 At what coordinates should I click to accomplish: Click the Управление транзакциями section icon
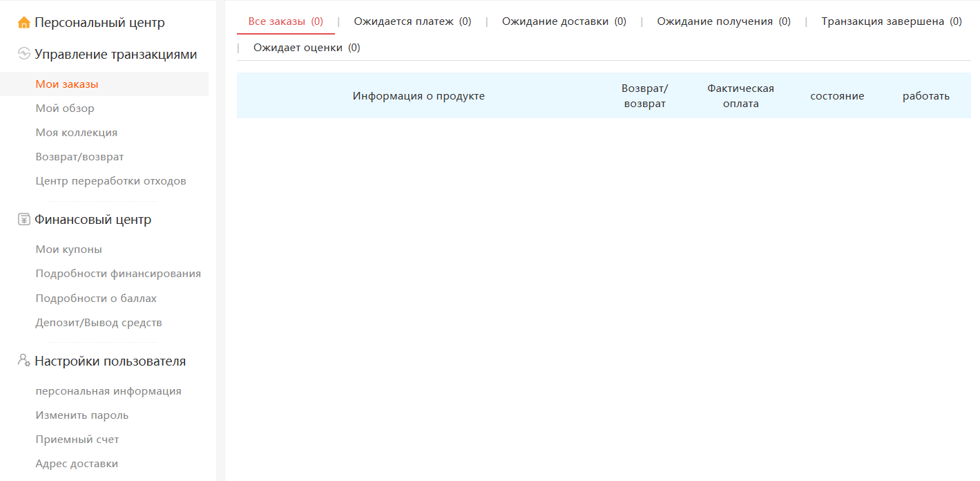pyautogui.click(x=23, y=54)
